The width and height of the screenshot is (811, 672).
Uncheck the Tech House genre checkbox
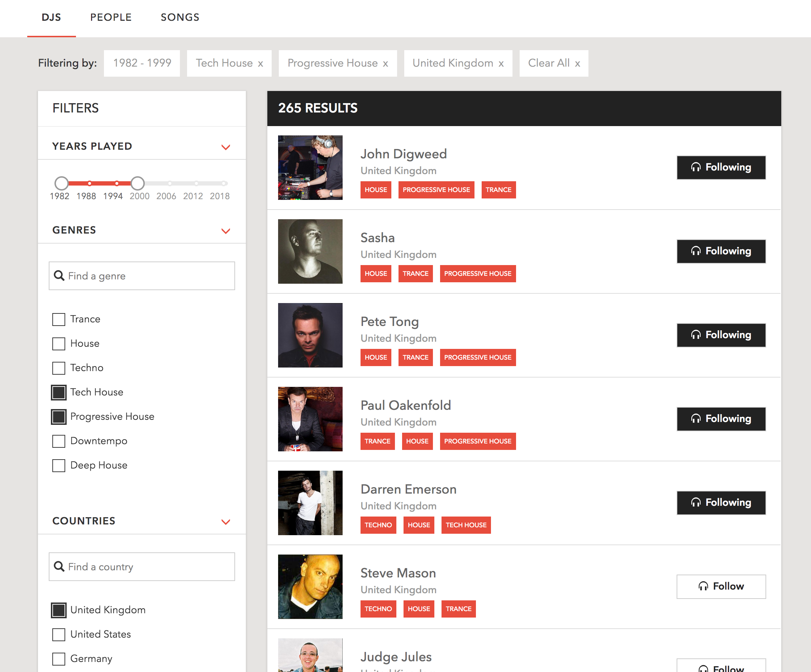point(59,392)
